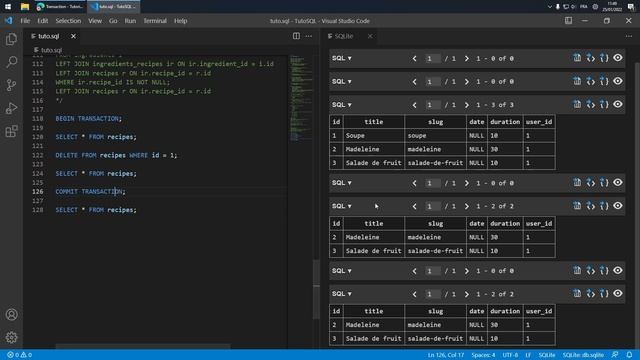Open More Actions for the tuto.sql editor

point(309,36)
